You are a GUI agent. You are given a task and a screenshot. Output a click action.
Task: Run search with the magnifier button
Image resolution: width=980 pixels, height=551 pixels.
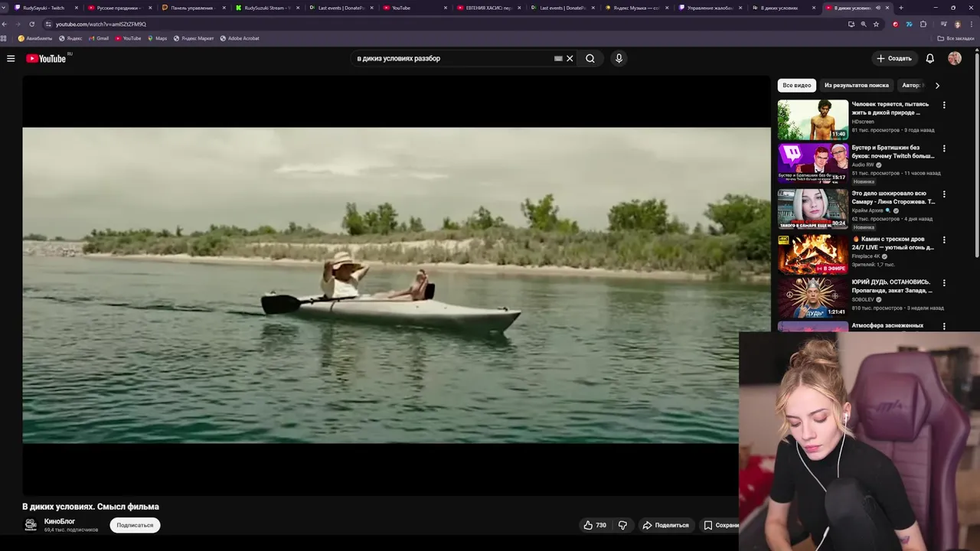click(590, 58)
